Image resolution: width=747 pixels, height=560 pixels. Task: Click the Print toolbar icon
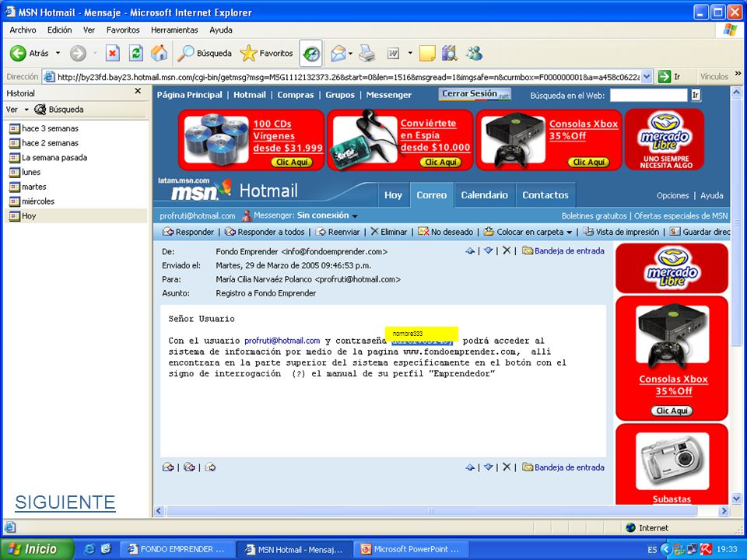coord(366,54)
